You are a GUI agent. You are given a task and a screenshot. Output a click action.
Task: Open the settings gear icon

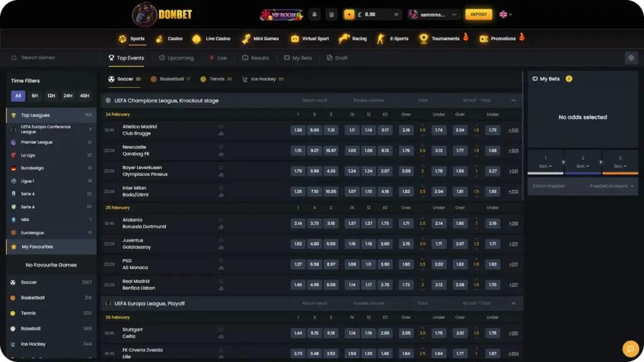pyautogui.click(x=631, y=58)
